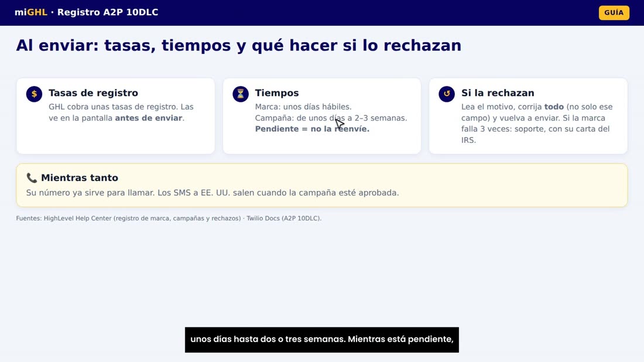Select the 'Si la rechazan' card heading
This screenshot has width=644, height=362.
(498, 93)
